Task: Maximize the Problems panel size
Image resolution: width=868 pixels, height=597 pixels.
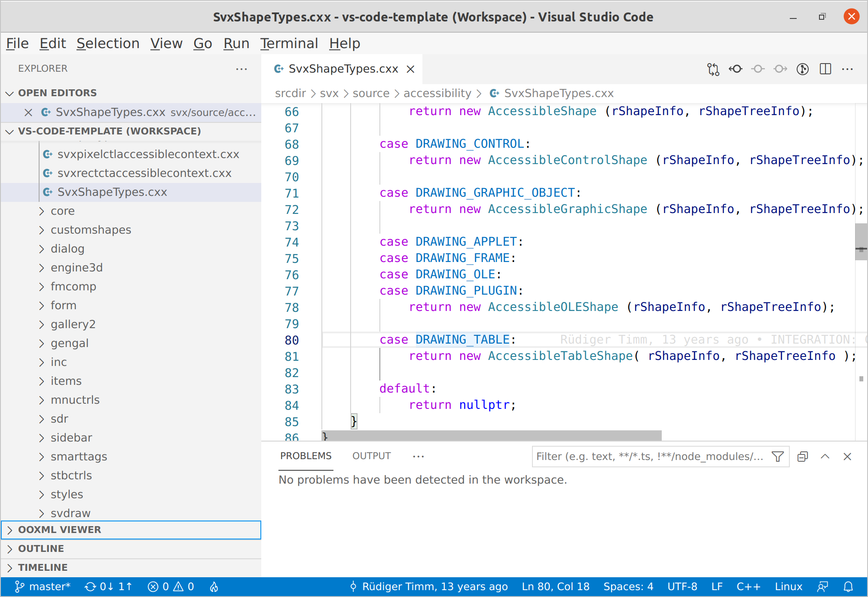Action: [825, 456]
